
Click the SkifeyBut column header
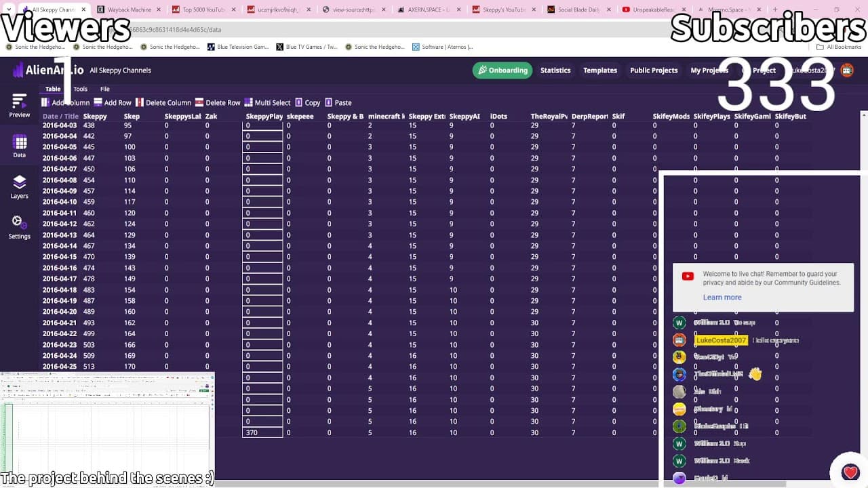tap(790, 117)
